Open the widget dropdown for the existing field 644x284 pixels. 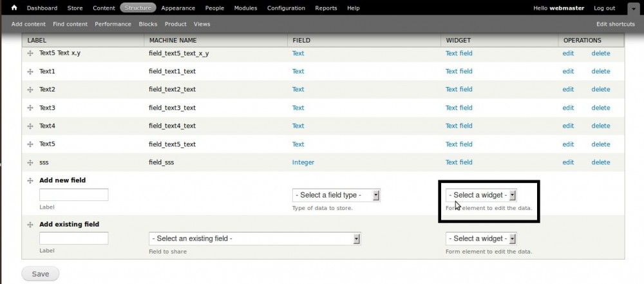481,239
